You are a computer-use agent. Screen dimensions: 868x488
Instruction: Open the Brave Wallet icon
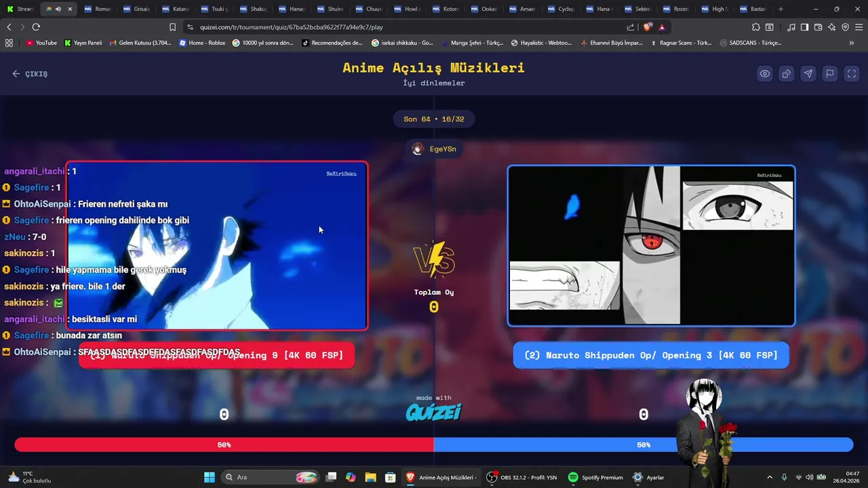point(818,27)
